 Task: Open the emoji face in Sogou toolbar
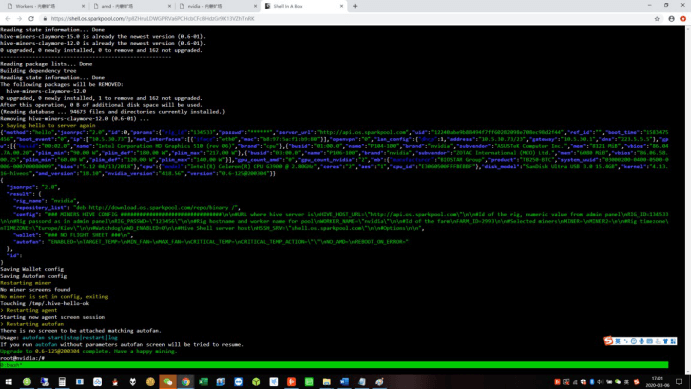[634, 341]
